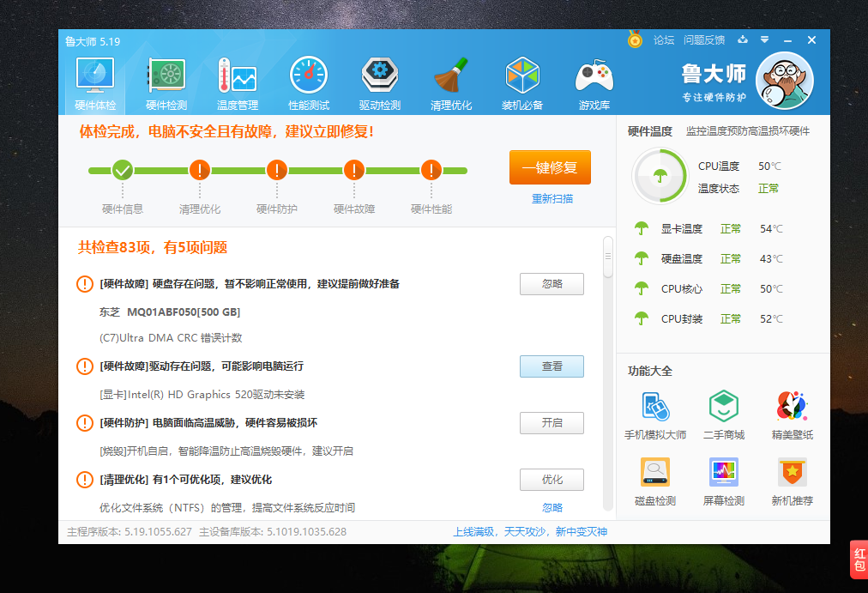Click the 东芝 MQ01ABF050 disk text
The height and width of the screenshot is (593, 868).
pyautogui.click(x=169, y=312)
